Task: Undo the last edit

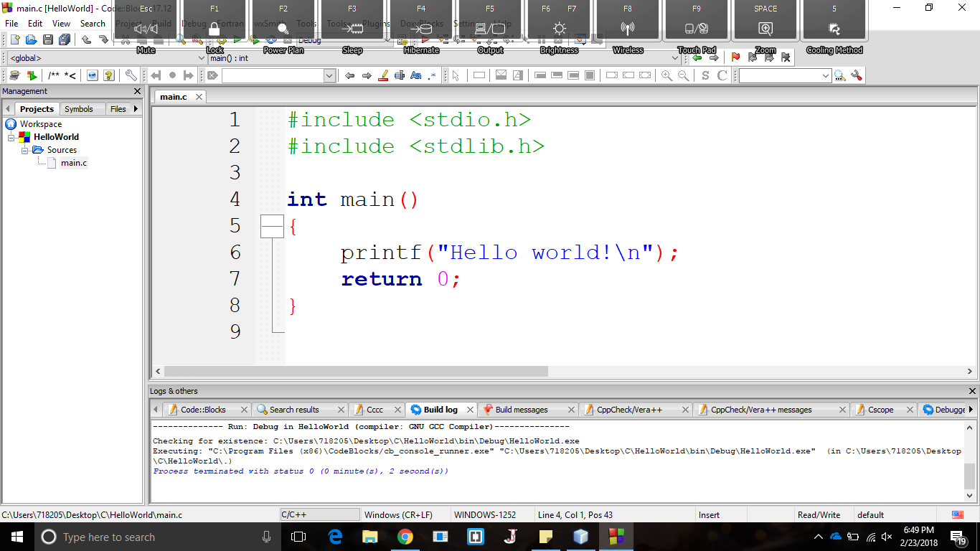Action: click(x=85, y=41)
